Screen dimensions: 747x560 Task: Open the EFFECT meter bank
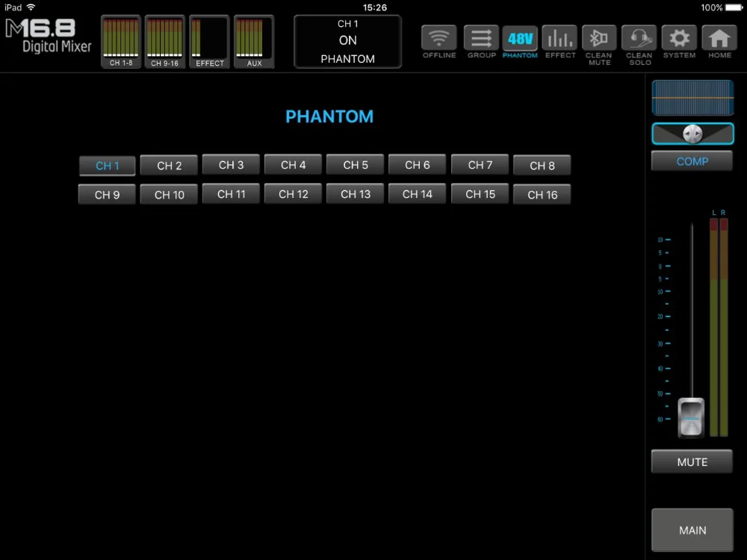click(x=210, y=42)
